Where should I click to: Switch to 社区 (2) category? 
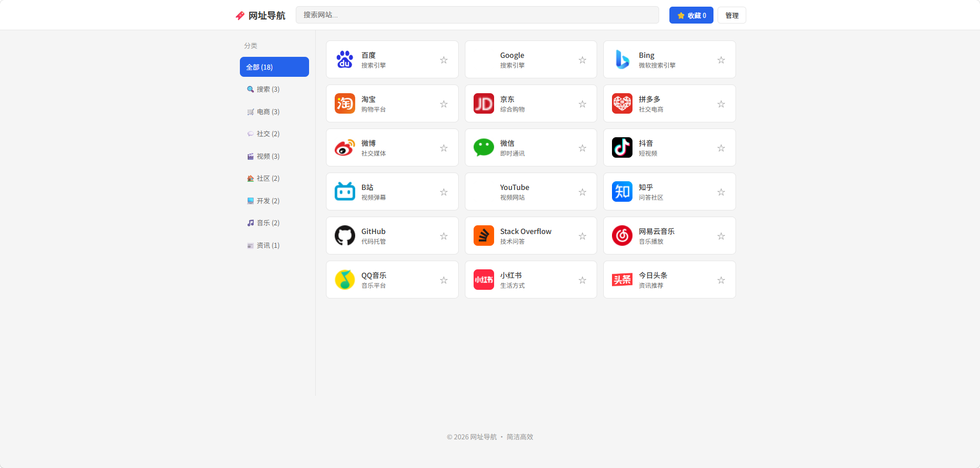274,178
